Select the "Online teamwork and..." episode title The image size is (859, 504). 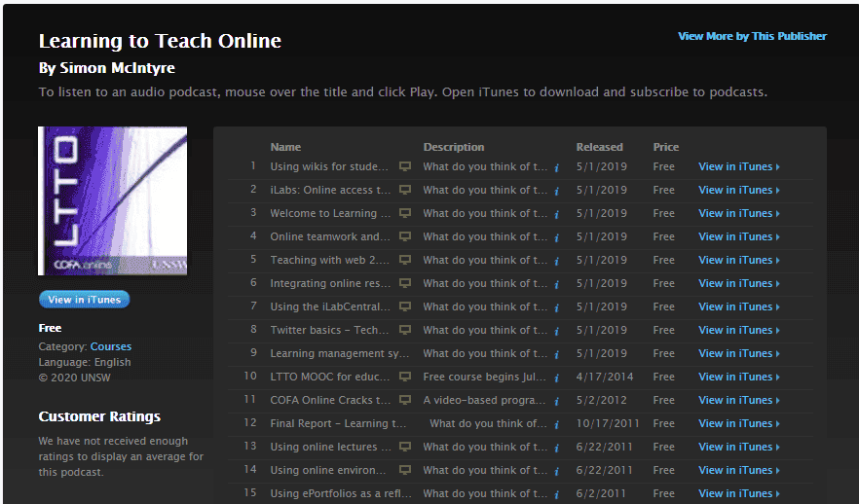click(329, 236)
